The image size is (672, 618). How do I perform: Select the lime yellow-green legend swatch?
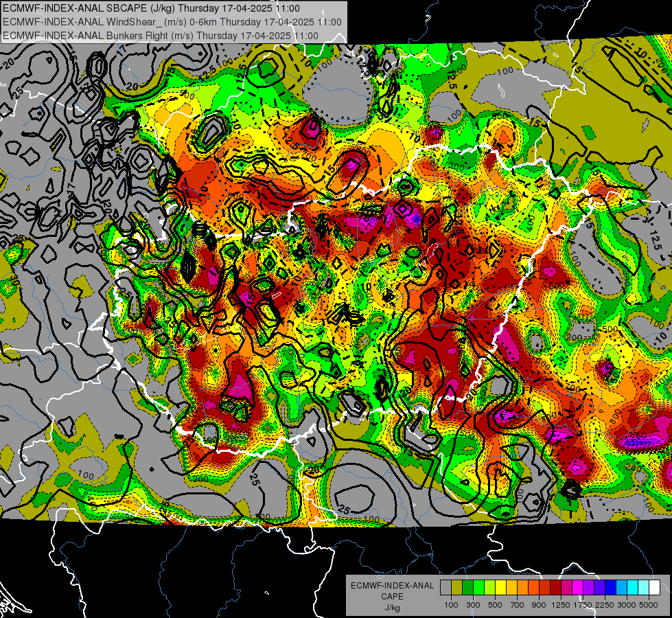tap(489, 588)
